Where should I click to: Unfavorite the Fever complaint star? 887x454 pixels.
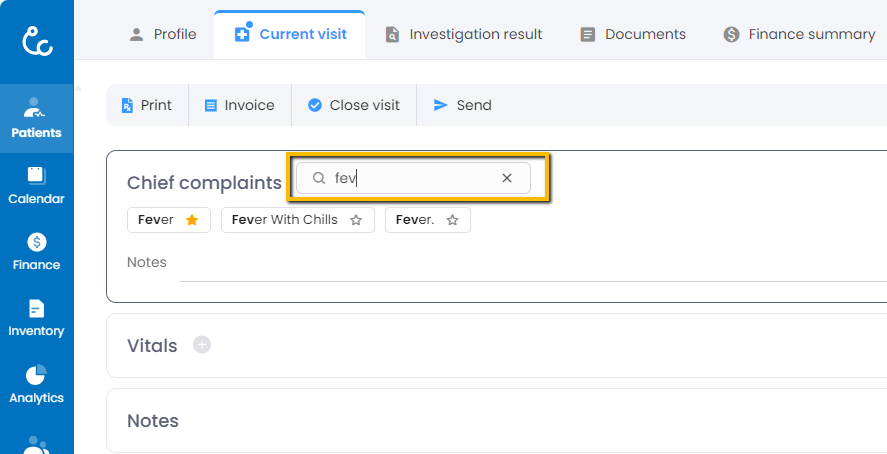[192, 220]
